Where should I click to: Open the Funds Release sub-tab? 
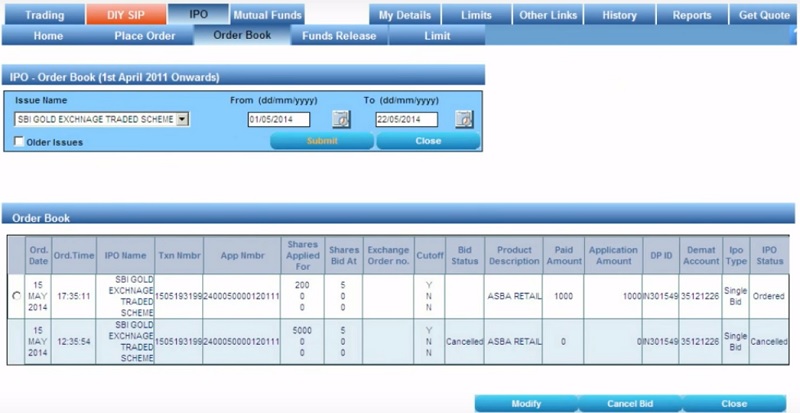339,36
